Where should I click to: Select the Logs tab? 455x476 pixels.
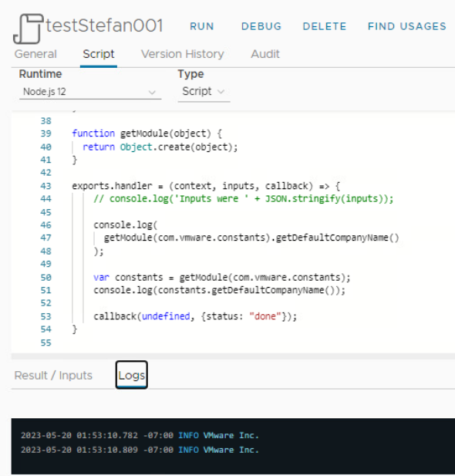click(131, 375)
